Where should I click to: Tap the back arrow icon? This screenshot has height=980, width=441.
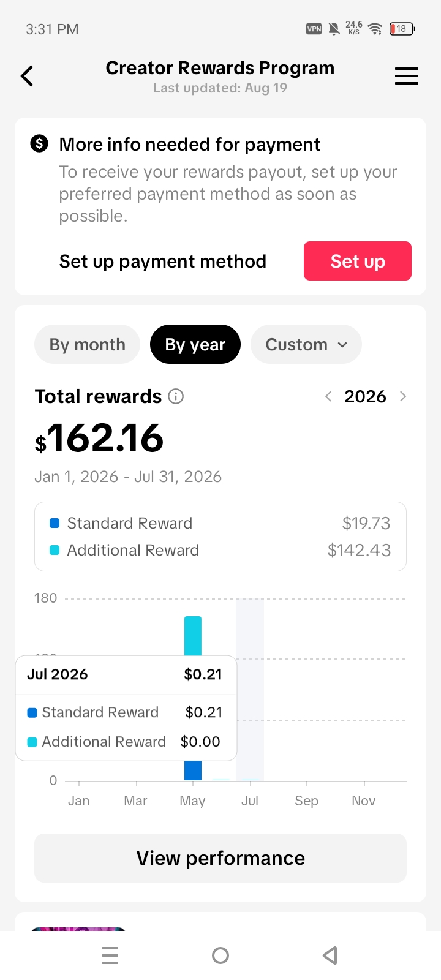coord(27,76)
